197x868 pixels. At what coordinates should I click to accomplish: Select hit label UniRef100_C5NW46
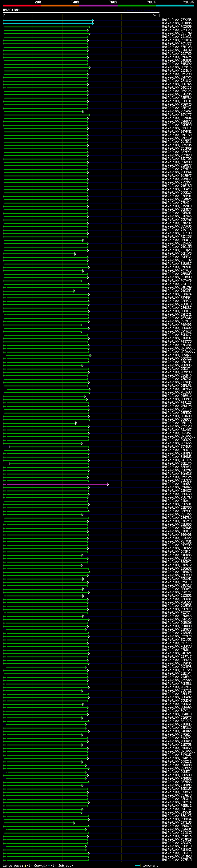click(176, 487)
